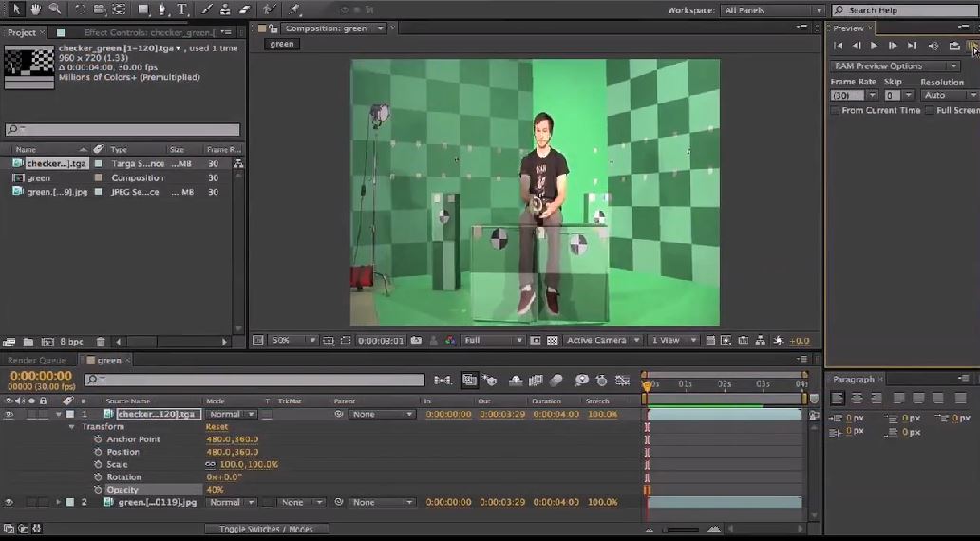Toggle the transparency grid icon
The width and height of the screenshot is (980, 541).
(x=553, y=341)
